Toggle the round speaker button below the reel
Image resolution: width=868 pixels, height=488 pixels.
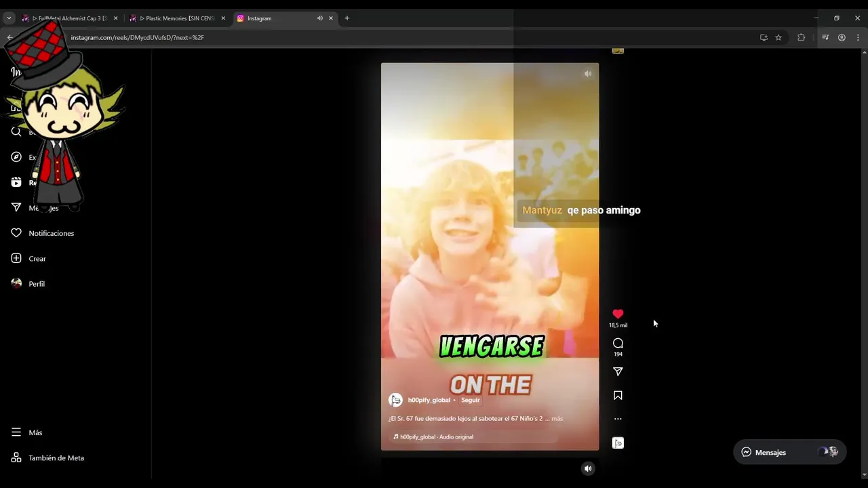(x=588, y=468)
